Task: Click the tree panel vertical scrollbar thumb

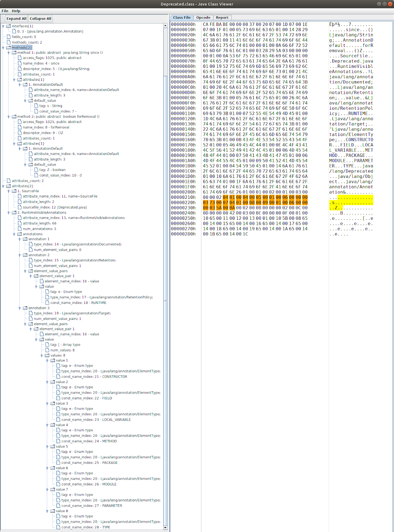Action: pyautogui.click(x=165, y=301)
